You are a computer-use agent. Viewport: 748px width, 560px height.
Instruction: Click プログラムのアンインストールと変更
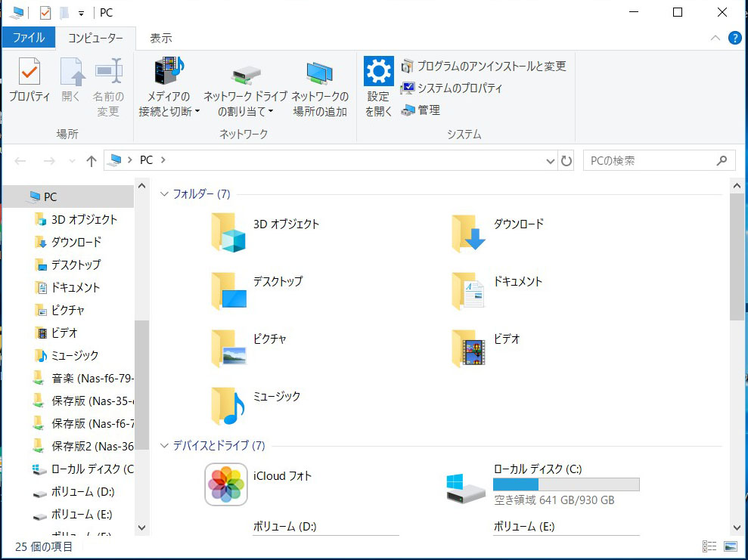pyautogui.click(x=484, y=66)
